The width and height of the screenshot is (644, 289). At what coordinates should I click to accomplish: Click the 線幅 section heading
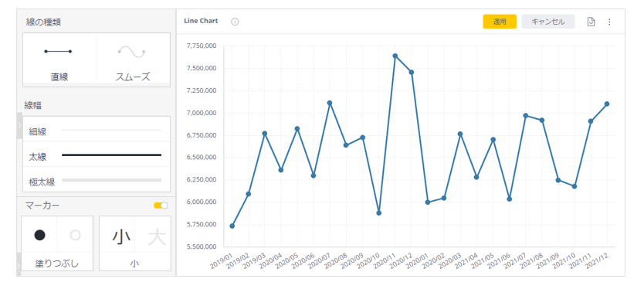[x=32, y=105]
